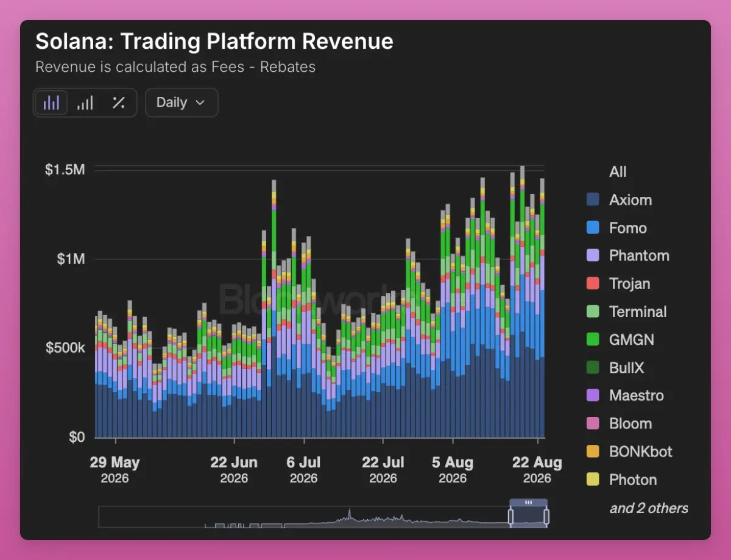Switch to the percentage view icon
The height and width of the screenshot is (560, 731).
click(118, 102)
